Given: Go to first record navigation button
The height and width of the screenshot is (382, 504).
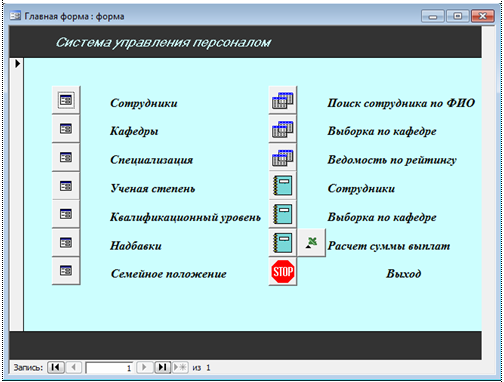Looking at the screenshot, I should (x=56, y=367).
